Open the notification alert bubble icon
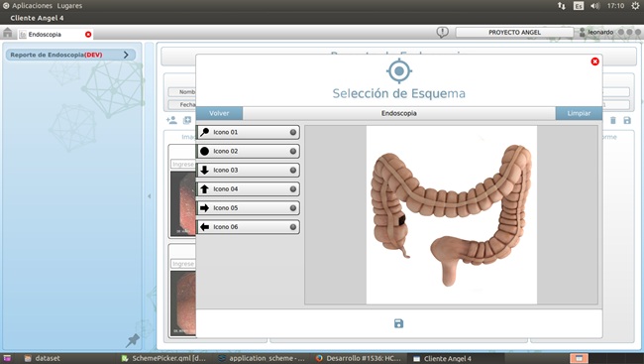 442,32
